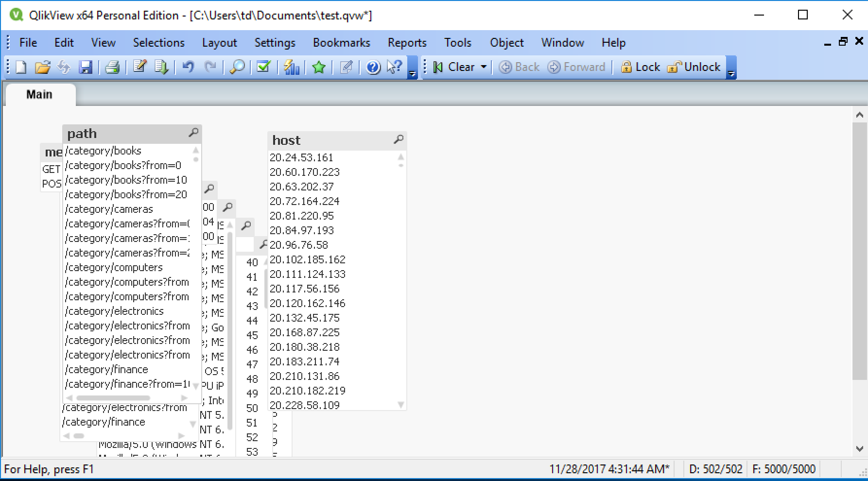
Task: Activate What's This help pointer icon
Action: 395,67
